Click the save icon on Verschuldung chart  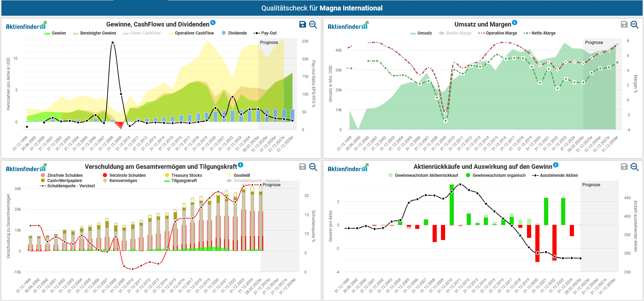click(x=302, y=167)
